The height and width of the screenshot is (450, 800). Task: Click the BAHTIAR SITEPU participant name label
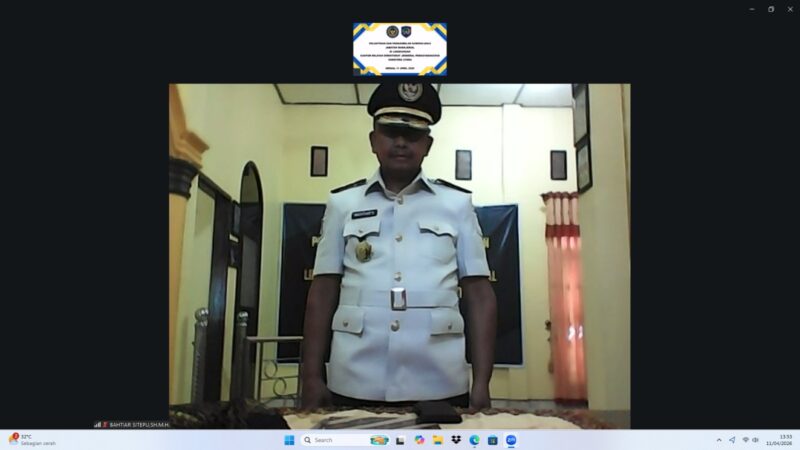140,424
